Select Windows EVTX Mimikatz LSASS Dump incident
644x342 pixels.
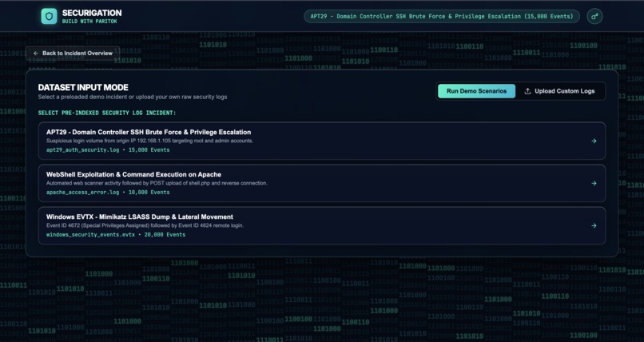click(x=321, y=225)
